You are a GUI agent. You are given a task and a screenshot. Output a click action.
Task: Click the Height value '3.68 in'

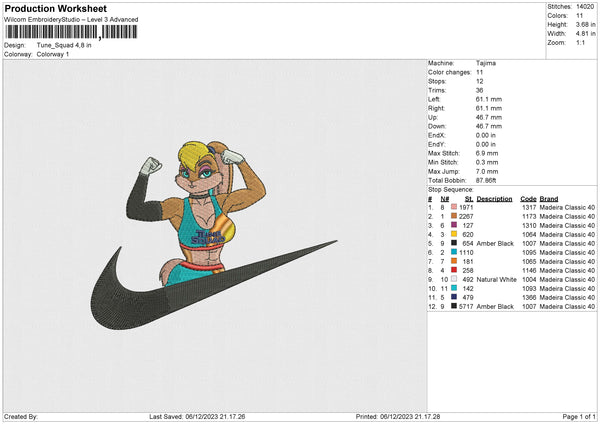(x=585, y=24)
